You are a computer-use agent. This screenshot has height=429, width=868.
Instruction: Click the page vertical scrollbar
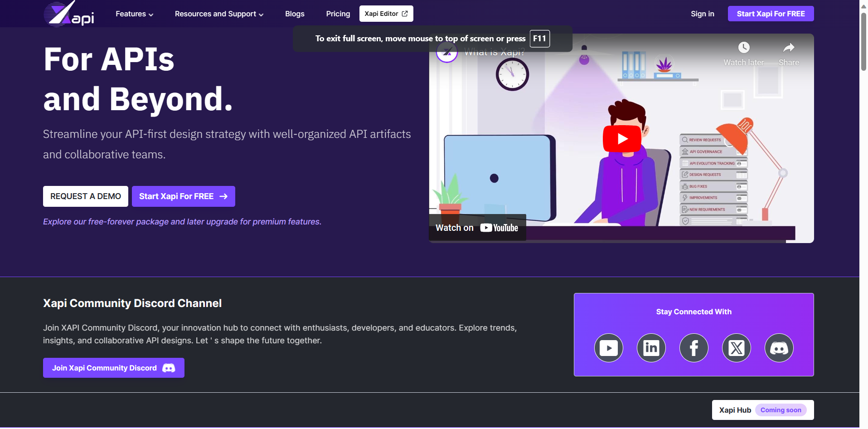pyautogui.click(x=863, y=42)
